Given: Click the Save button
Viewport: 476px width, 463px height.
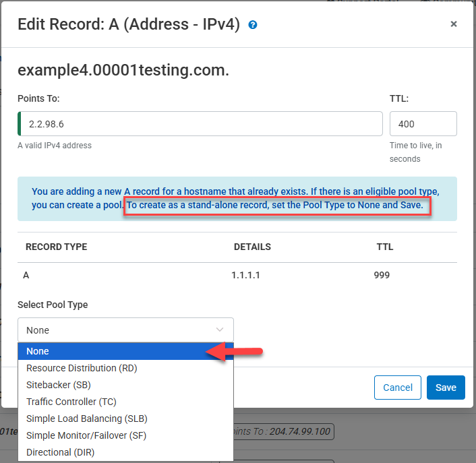Looking at the screenshot, I should click(446, 388).
